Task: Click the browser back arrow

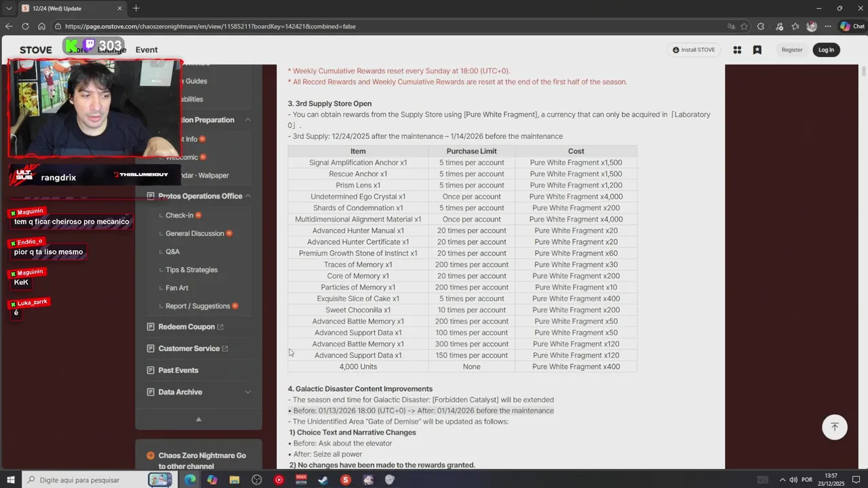Action: click(x=9, y=26)
